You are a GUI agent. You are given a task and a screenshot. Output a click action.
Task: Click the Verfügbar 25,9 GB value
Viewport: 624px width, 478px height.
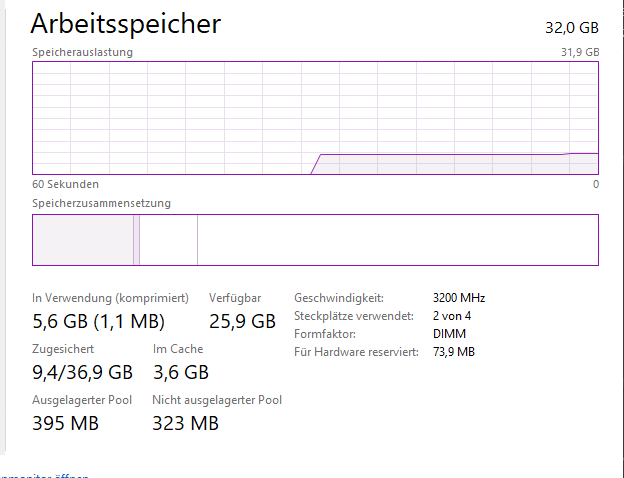click(242, 321)
